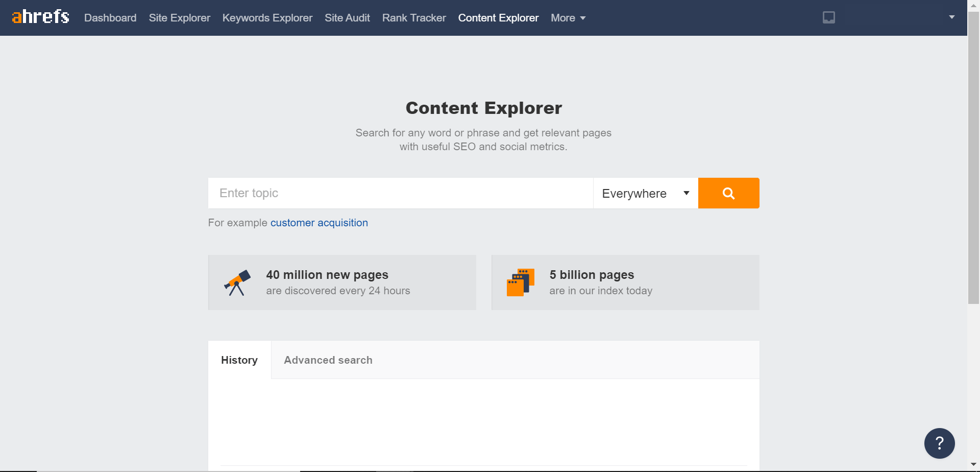The width and height of the screenshot is (980, 472).
Task: Select the History tab
Action: coord(239,360)
